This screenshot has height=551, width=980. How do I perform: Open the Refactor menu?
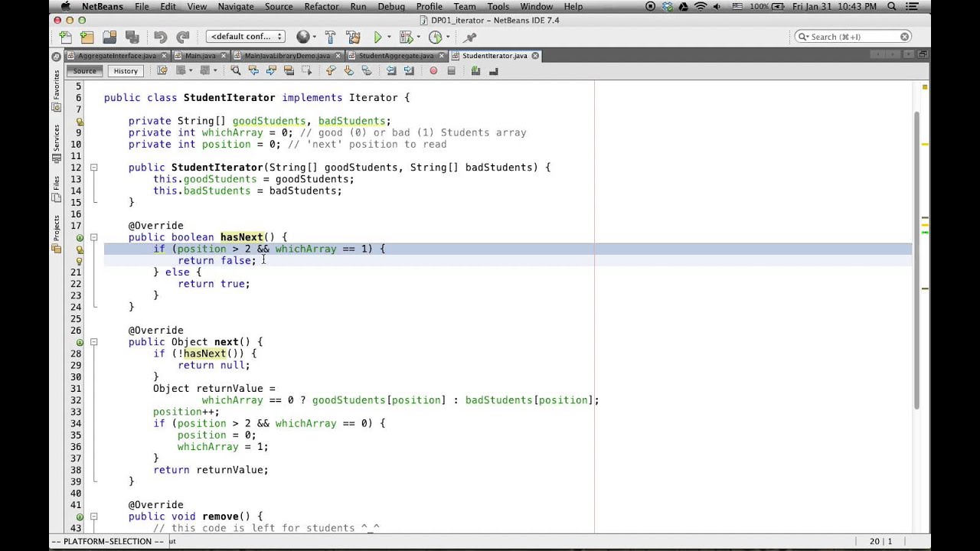(322, 6)
